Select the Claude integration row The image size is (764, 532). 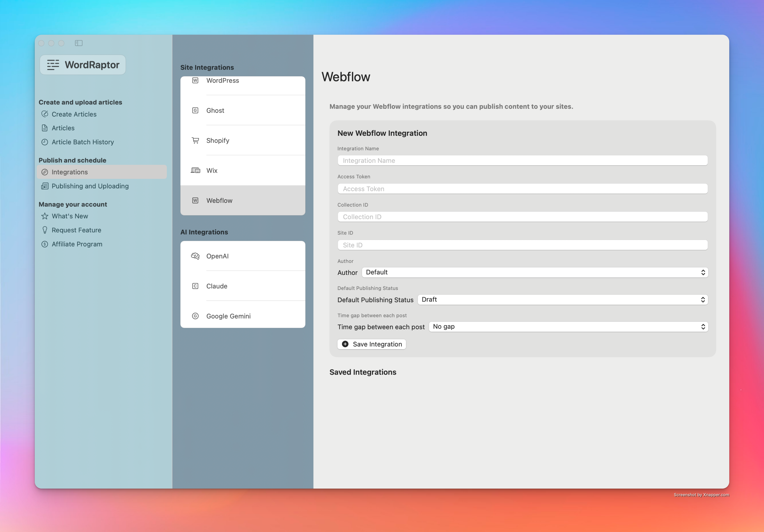[x=243, y=286]
